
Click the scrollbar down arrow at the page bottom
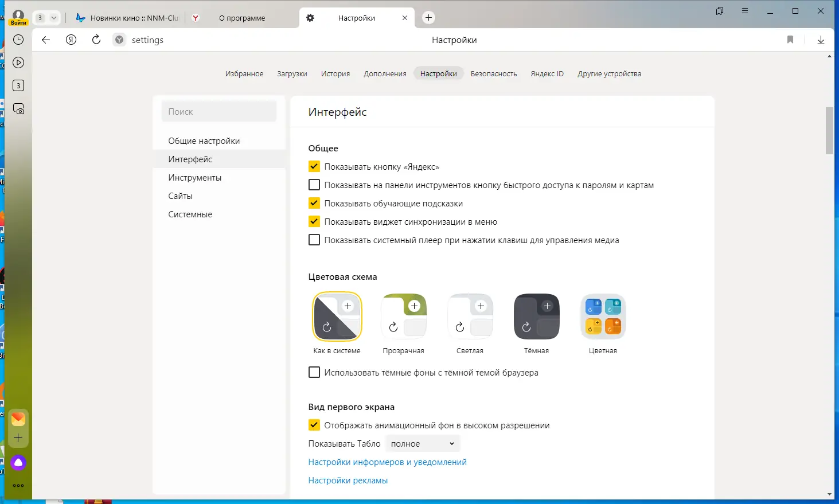[x=830, y=494]
